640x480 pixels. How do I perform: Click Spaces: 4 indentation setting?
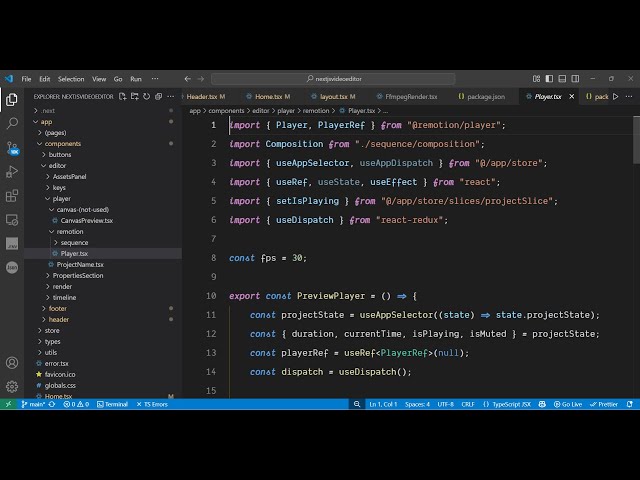click(x=417, y=404)
